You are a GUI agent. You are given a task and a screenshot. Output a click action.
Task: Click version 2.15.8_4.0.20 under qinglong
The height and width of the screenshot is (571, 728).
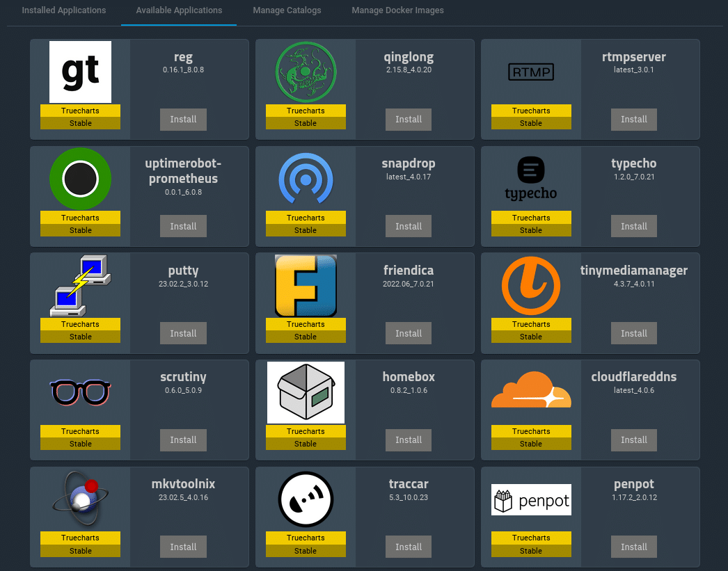409,70
